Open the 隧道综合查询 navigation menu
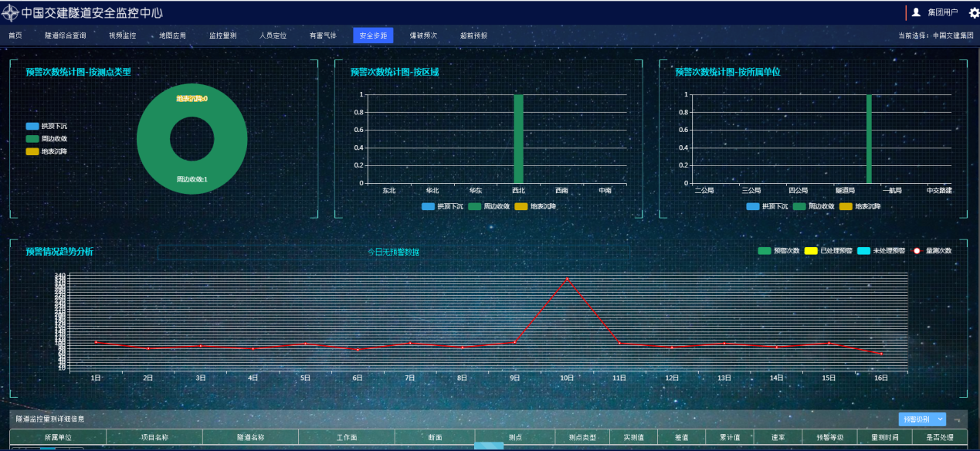 (65, 36)
